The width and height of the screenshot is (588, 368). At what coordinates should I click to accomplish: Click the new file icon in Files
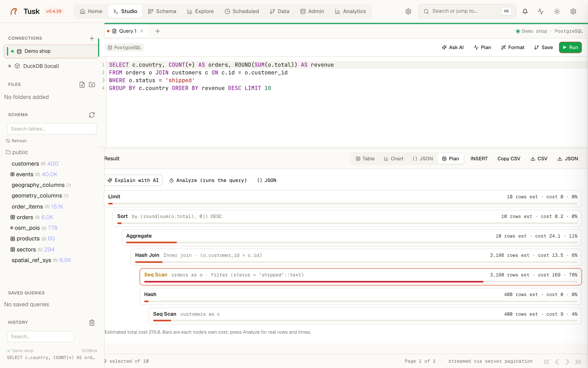coord(82,84)
